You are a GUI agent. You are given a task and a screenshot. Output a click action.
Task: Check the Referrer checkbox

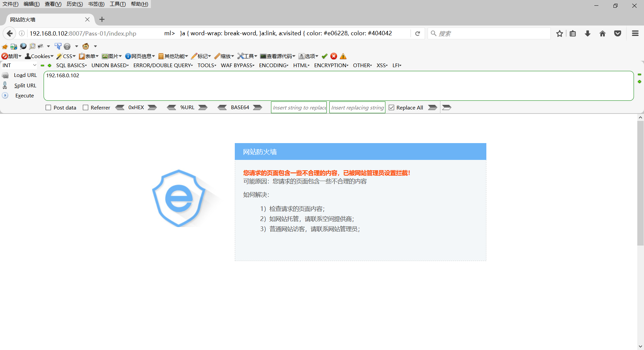tap(86, 107)
